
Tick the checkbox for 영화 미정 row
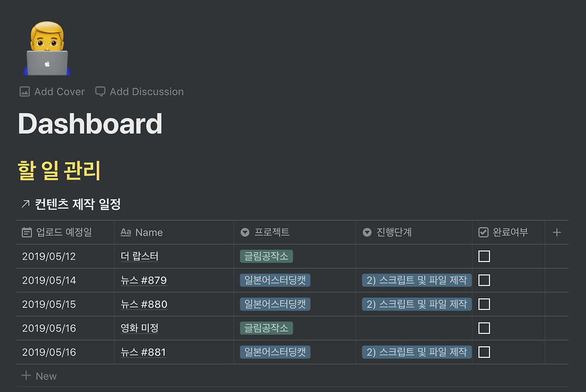484,328
